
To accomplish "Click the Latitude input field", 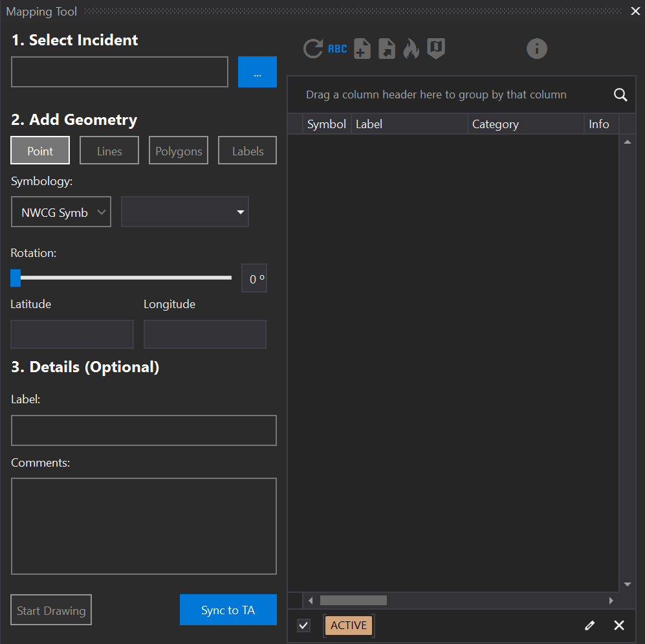I will (x=72, y=334).
